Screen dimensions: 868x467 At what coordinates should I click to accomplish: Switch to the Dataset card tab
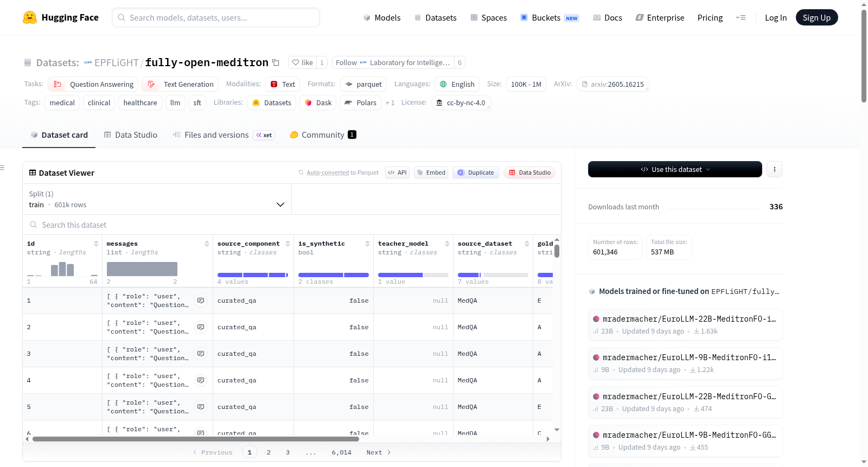click(x=59, y=135)
